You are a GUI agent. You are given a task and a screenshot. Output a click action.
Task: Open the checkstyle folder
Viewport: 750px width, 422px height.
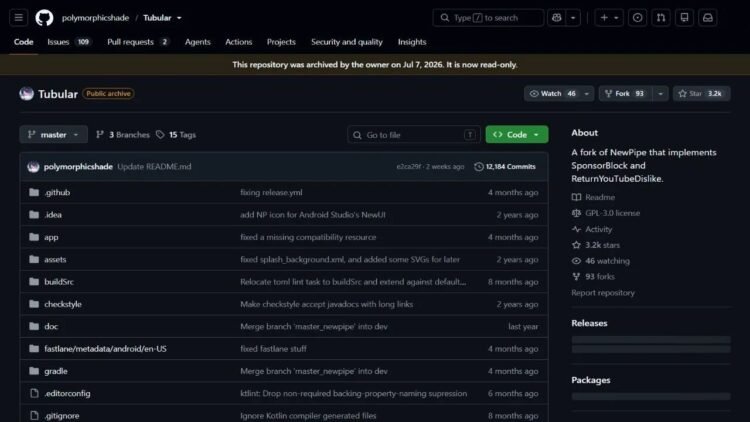(x=63, y=304)
